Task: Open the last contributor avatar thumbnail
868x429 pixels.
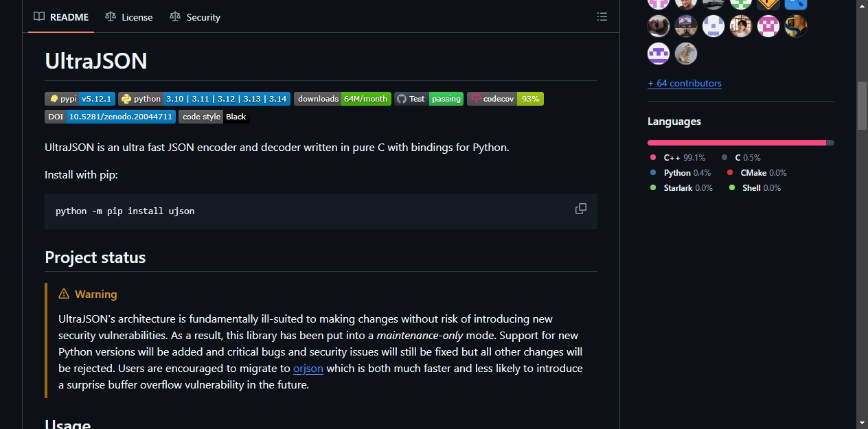Action: tap(686, 54)
